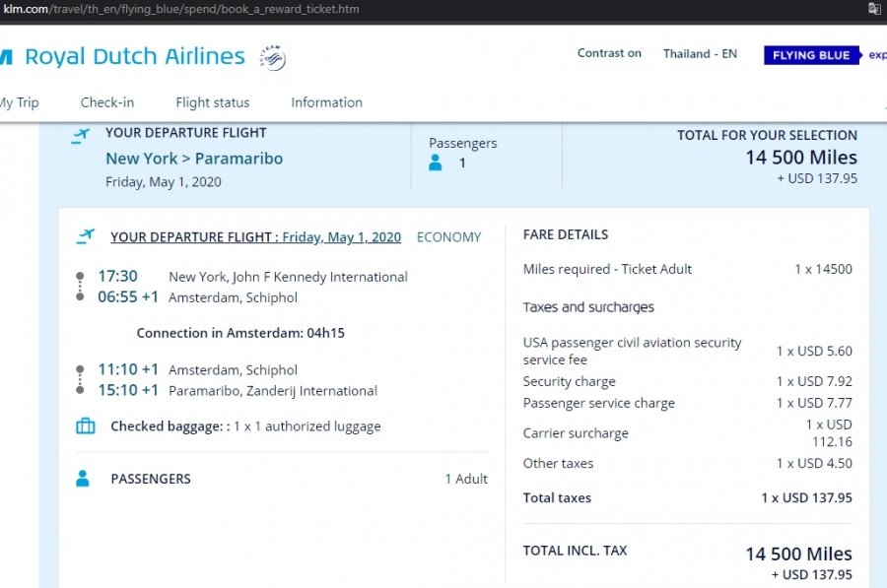
Task: Click the checked baggage suitcase icon
Action: [x=86, y=426]
